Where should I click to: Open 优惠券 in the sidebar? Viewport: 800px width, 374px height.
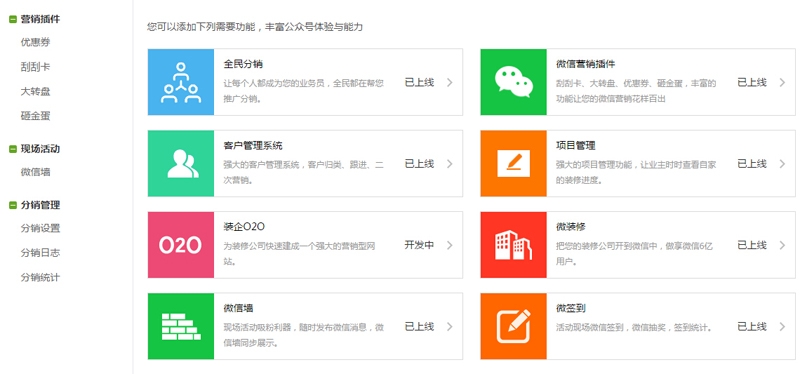[35, 42]
